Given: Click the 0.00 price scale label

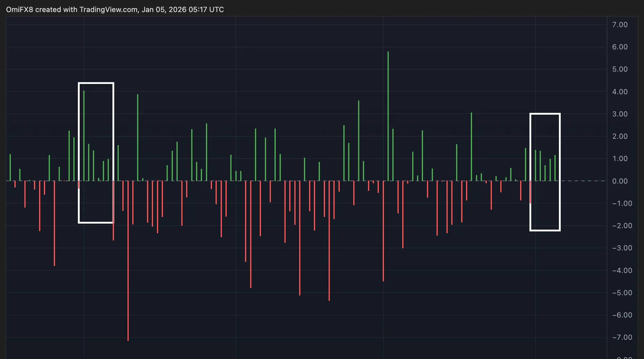Looking at the screenshot, I should pyautogui.click(x=620, y=181).
